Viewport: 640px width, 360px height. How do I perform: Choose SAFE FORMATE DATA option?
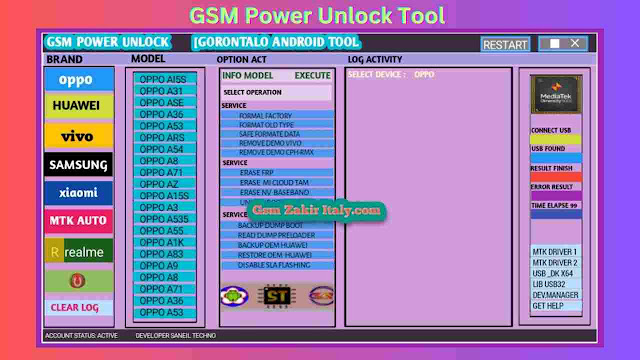click(x=277, y=134)
